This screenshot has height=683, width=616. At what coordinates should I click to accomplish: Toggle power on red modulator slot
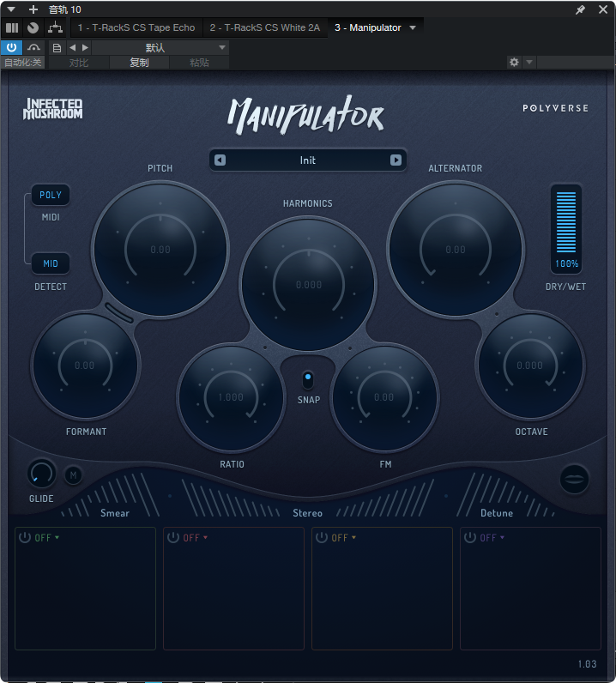pyautogui.click(x=173, y=537)
